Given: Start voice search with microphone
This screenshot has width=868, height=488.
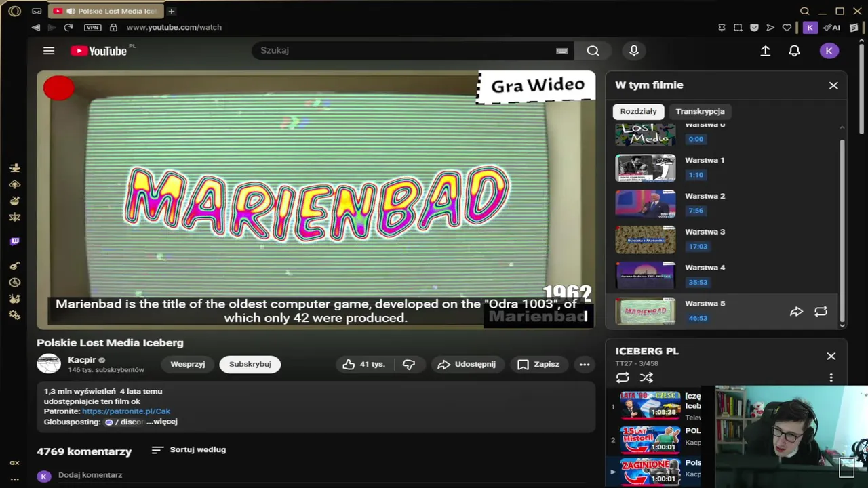Looking at the screenshot, I should click(x=634, y=50).
